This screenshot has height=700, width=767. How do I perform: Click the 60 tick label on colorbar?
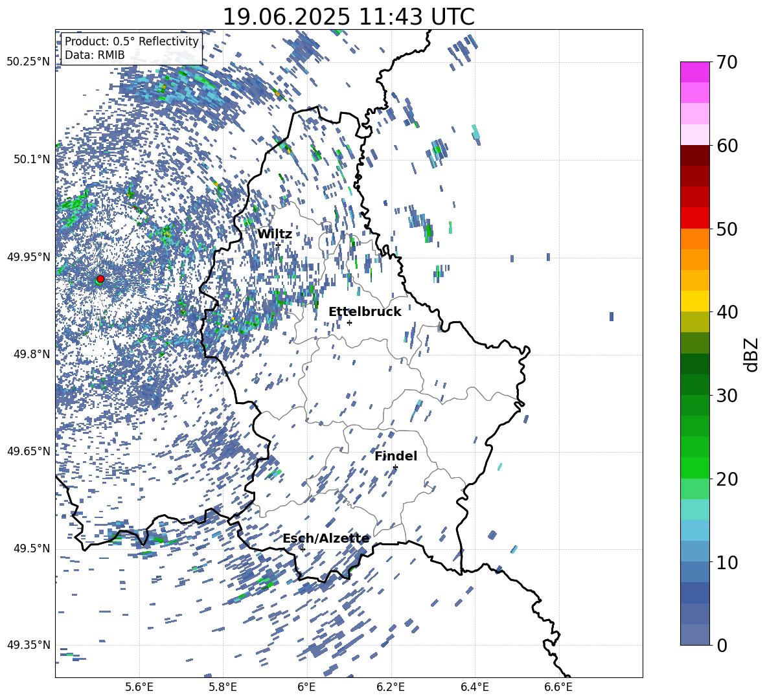click(727, 146)
